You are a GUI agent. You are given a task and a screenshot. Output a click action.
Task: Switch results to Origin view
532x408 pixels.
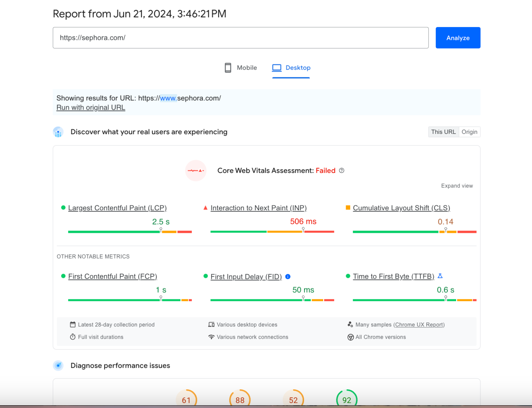[469, 132]
